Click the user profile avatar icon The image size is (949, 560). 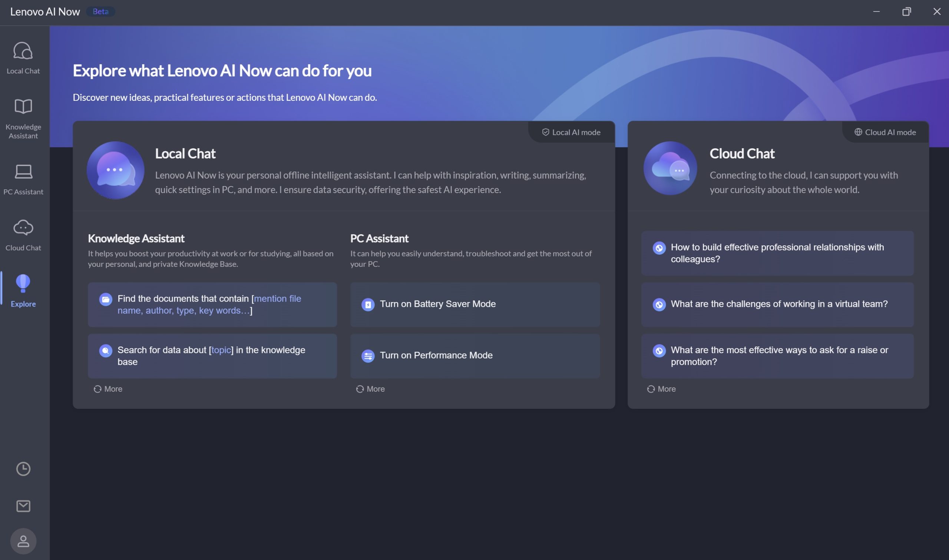point(23,541)
